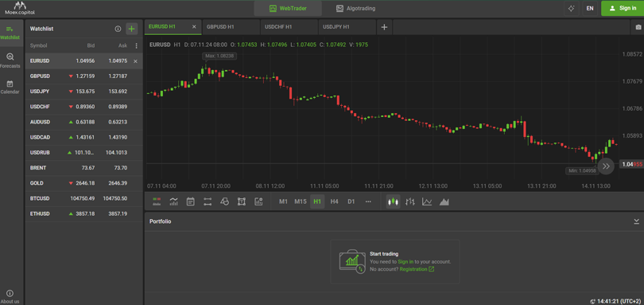The width and height of the screenshot is (644, 305).
Task: Open the indicators tool
Action: coord(174,201)
